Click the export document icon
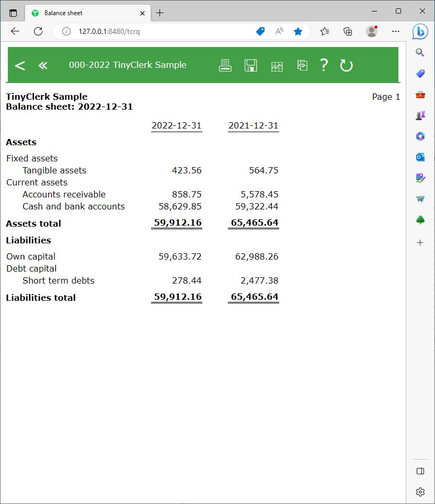Image resolution: width=435 pixels, height=504 pixels. point(302,65)
